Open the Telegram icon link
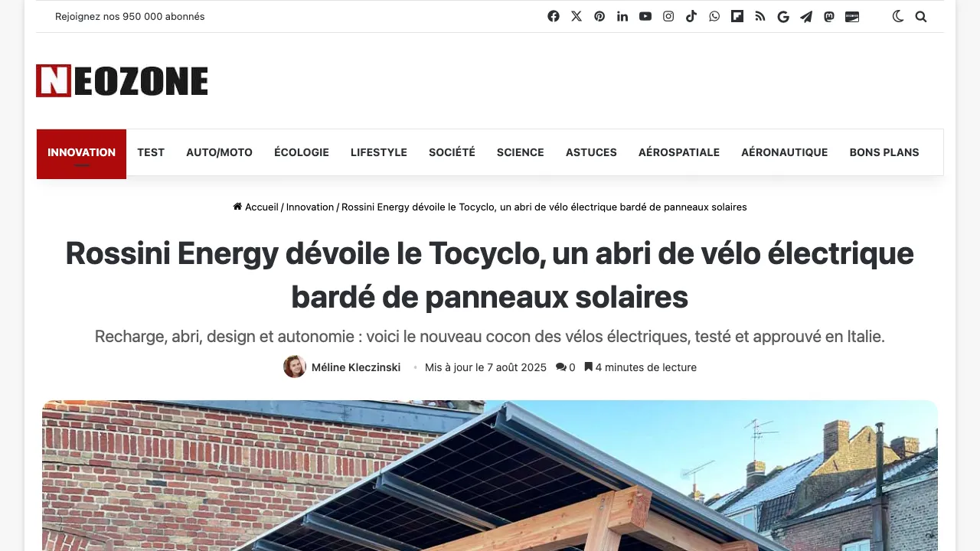Viewport: 980px width, 551px height. tap(806, 16)
